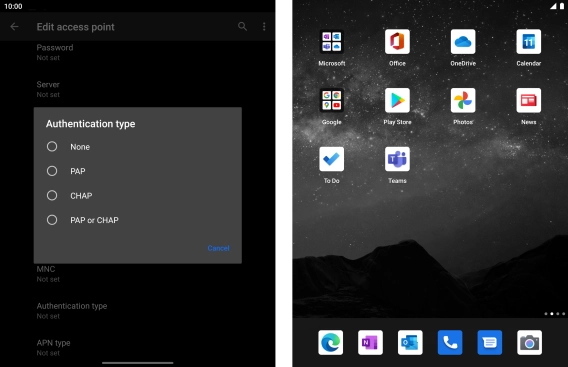Open Microsoft Teams

pos(397,159)
